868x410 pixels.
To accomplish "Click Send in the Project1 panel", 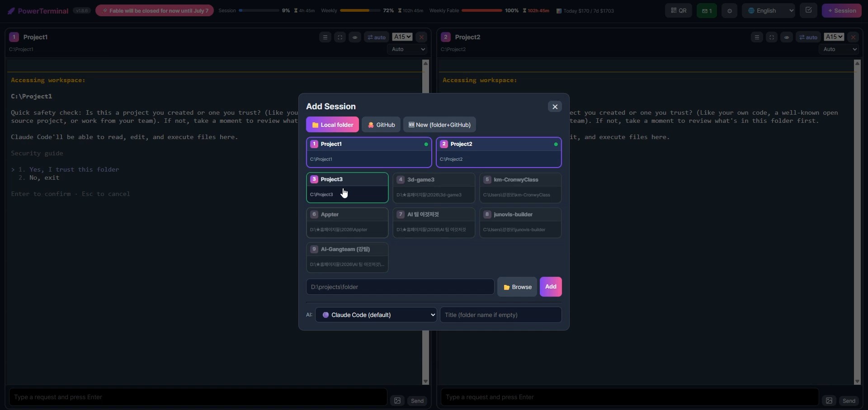I will [417, 401].
